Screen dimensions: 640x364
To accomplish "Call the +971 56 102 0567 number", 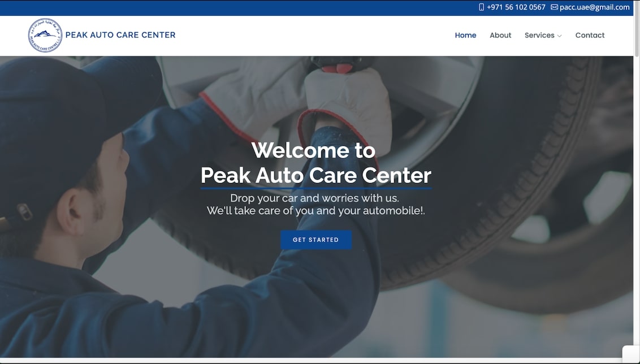I will tap(516, 7).
